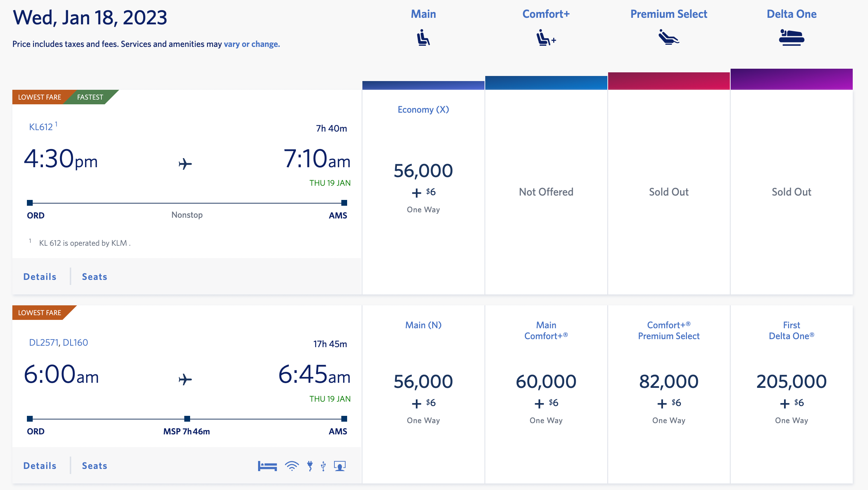This screenshot has width=868, height=490.
Task: Click the Wi-Fi amenity icon
Action: (x=291, y=465)
